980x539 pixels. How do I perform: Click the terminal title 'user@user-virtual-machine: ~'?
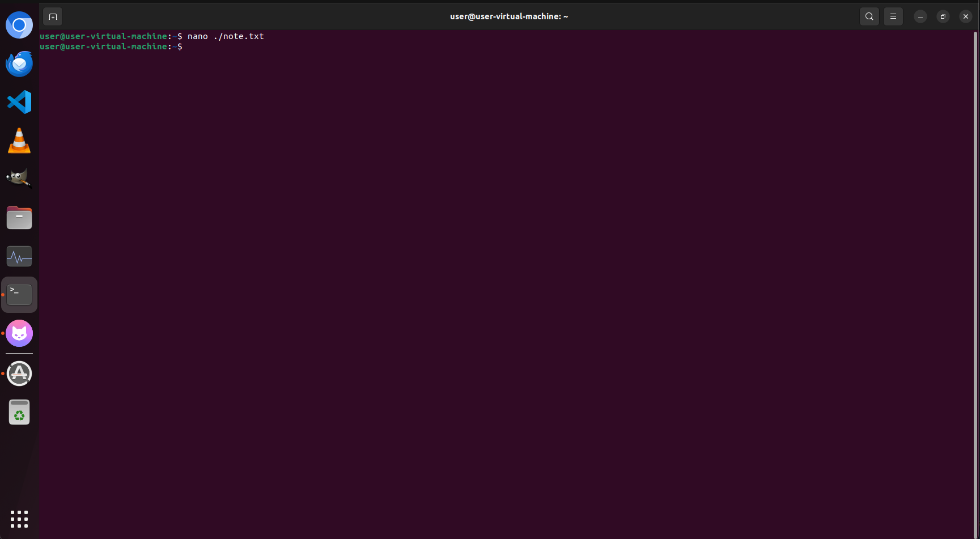[509, 16]
